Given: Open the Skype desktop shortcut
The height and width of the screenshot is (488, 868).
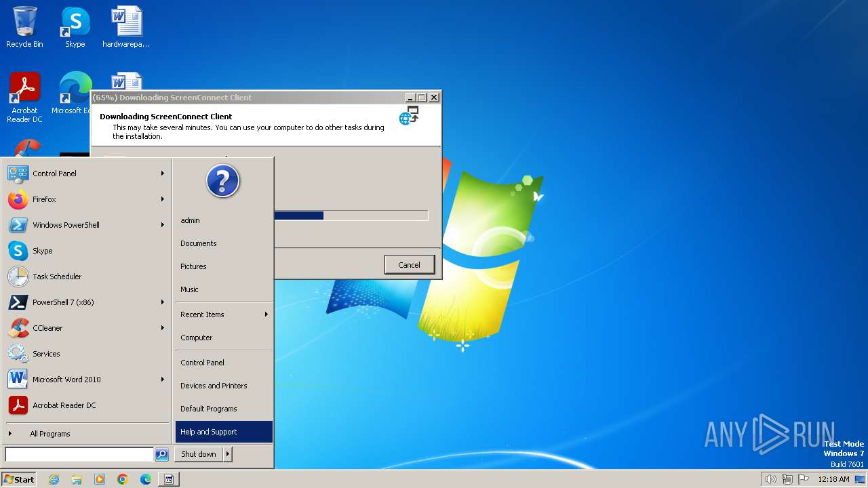Looking at the screenshot, I should click(75, 27).
